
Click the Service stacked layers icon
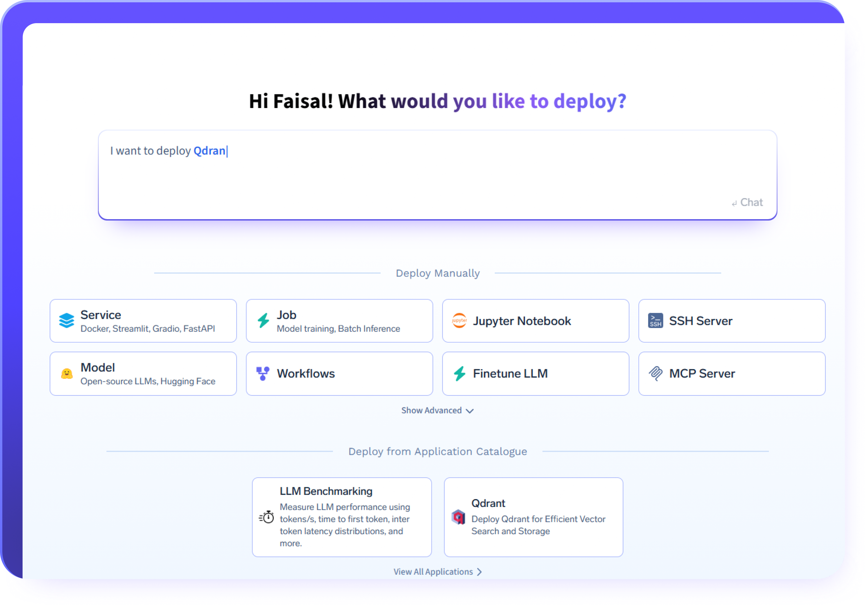(x=67, y=321)
